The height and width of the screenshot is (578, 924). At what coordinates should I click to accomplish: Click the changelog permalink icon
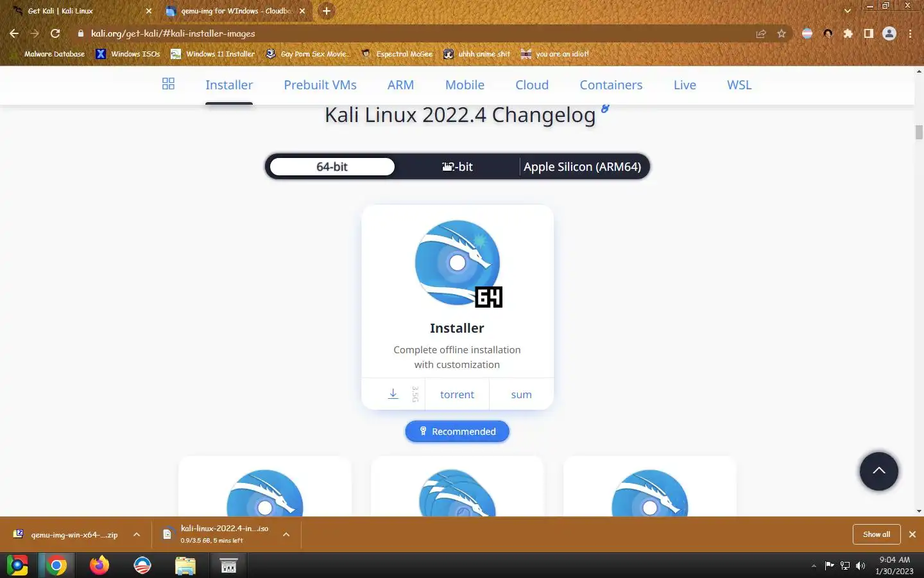[604, 109]
